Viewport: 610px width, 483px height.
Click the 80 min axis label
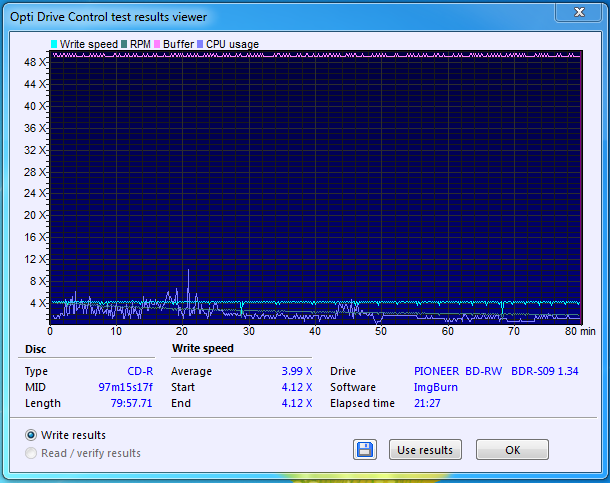coord(580,331)
